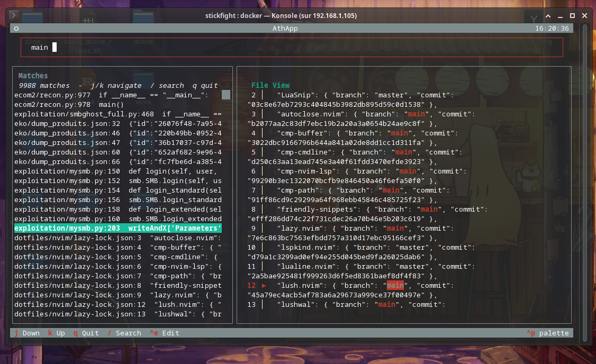Select match lazy-lock.json:13 lushwal

(x=118, y=314)
